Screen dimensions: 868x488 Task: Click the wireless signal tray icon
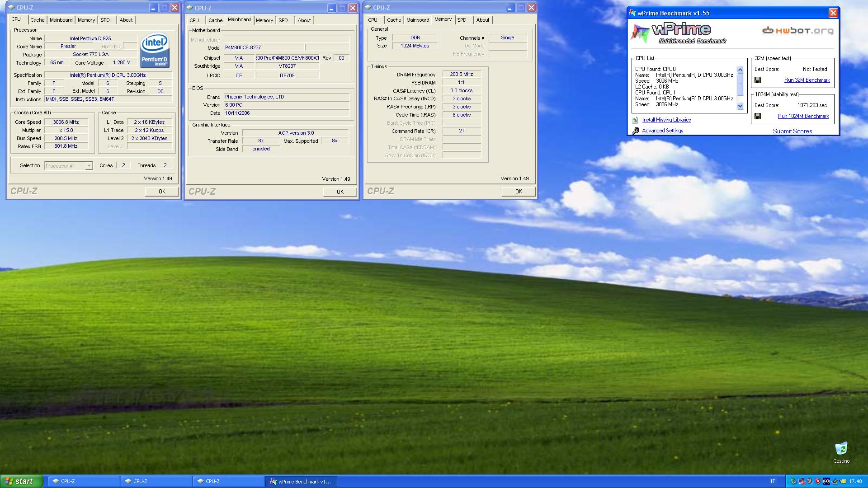pos(826,481)
